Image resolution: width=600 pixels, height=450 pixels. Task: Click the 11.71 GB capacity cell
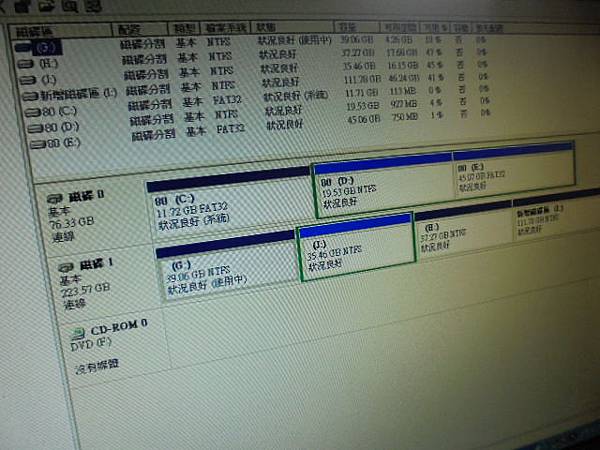(362, 92)
